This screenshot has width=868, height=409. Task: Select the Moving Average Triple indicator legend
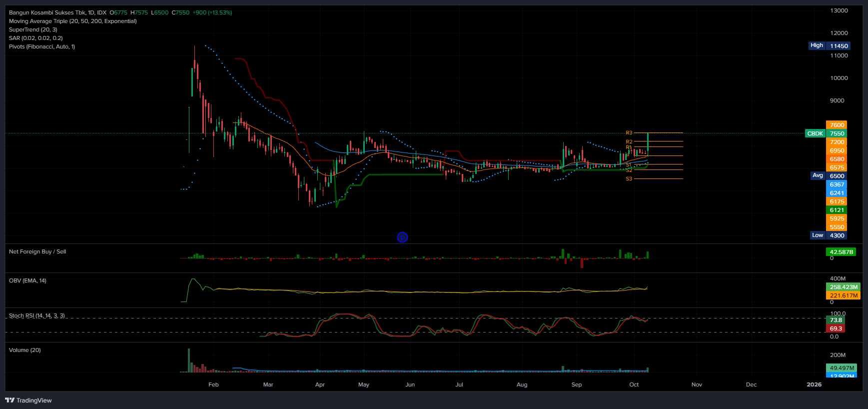pyautogui.click(x=72, y=21)
